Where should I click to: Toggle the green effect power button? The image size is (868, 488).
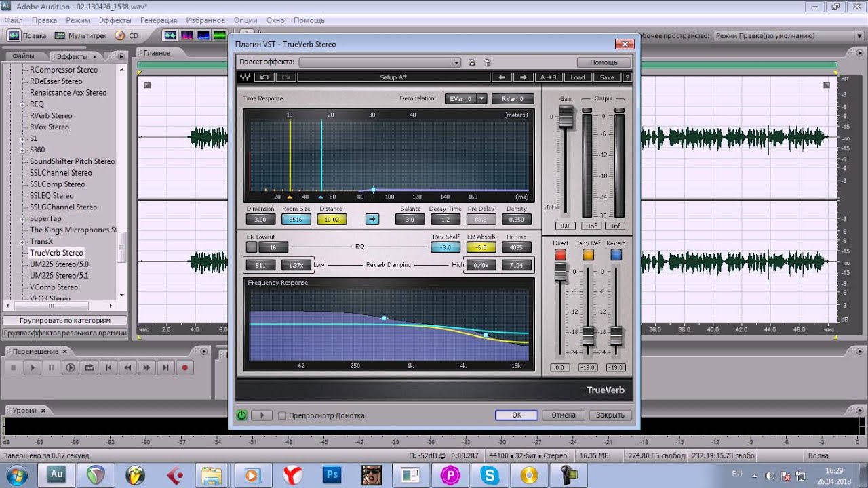coord(241,415)
